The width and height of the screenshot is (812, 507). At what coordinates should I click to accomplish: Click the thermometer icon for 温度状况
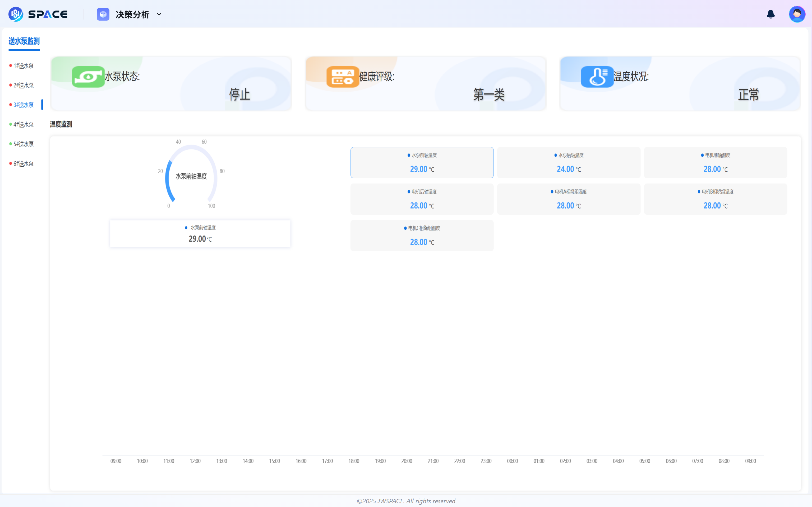click(597, 77)
